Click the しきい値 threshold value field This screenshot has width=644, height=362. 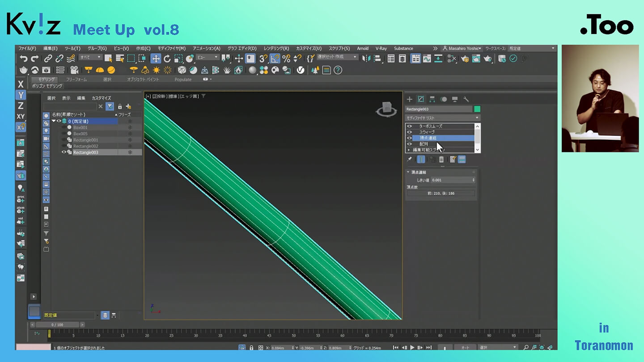click(451, 180)
